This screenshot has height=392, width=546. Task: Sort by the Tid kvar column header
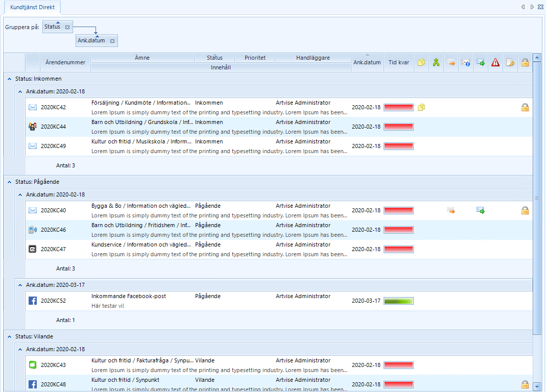[399, 62]
